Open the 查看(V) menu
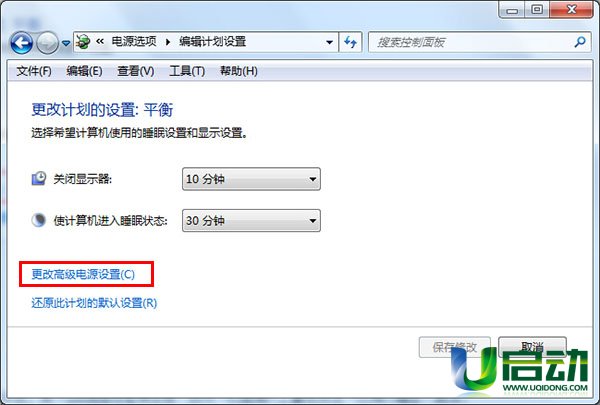600x405 pixels. [x=135, y=71]
